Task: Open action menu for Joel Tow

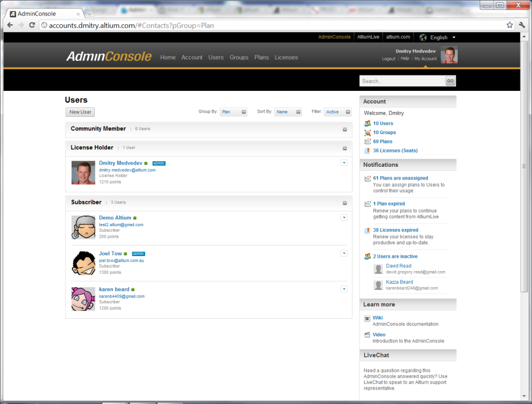Action: 344,253
